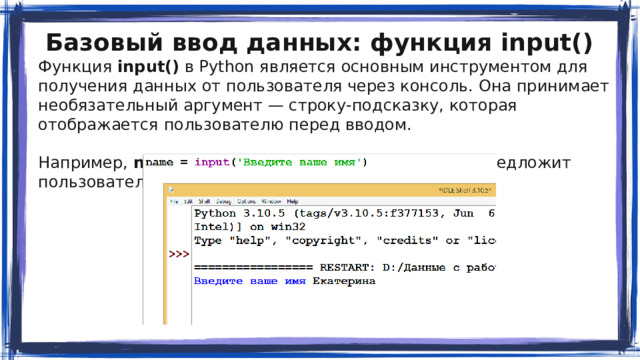Open the Edit menu in IDLE
640x360 pixels.
pos(189,202)
